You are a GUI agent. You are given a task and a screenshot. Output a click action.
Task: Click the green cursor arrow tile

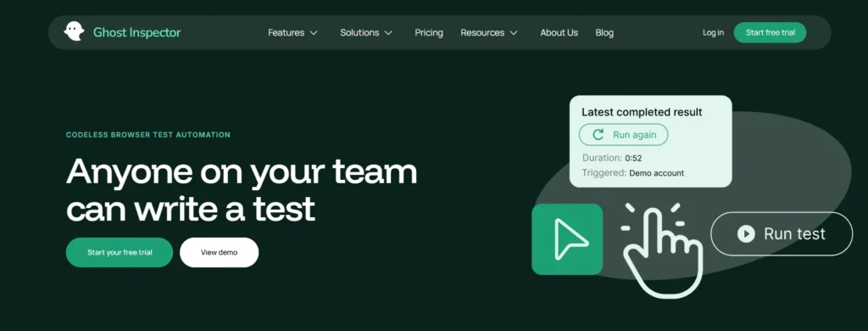(567, 239)
